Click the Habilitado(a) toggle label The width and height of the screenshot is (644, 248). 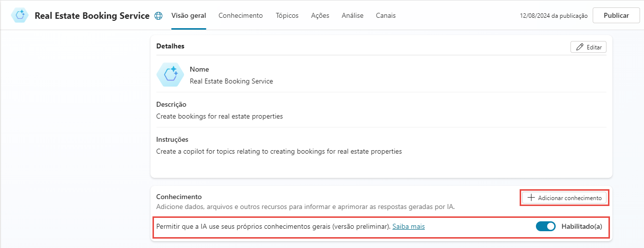coord(582,227)
